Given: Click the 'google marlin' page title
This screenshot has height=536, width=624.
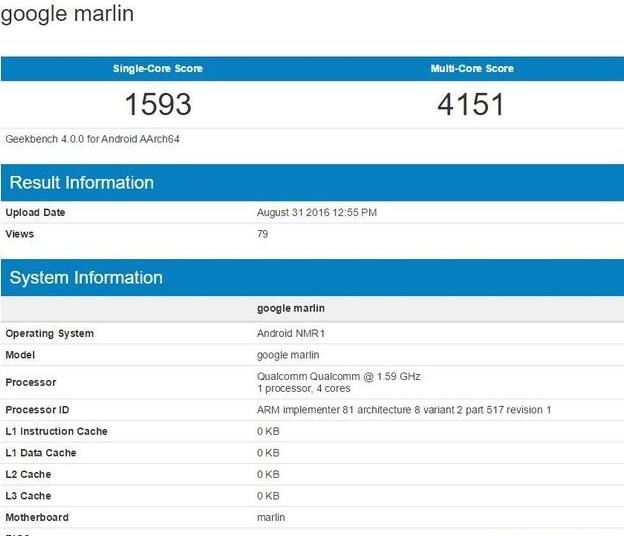Looking at the screenshot, I should click(67, 14).
